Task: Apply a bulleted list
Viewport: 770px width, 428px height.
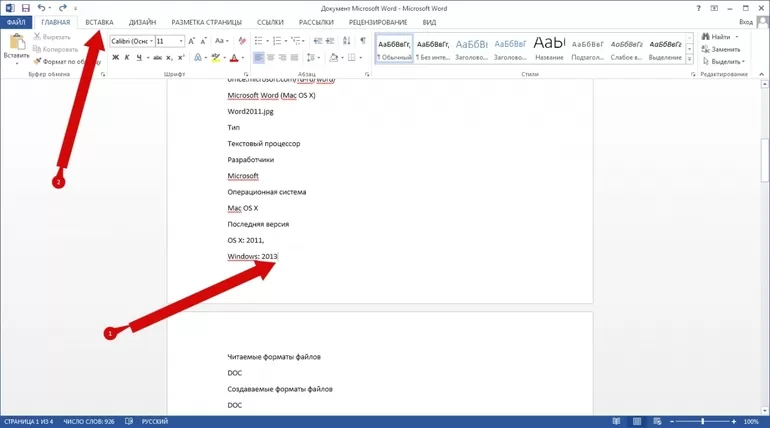Action: point(259,41)
